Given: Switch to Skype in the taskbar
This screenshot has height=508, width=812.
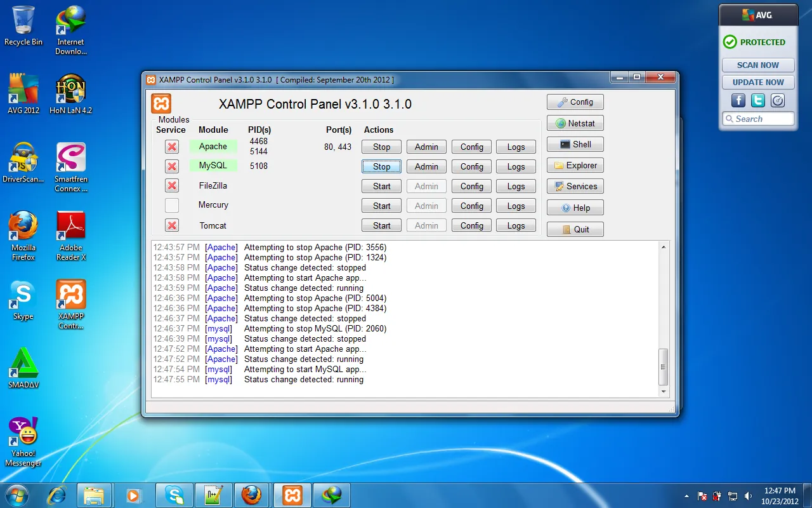Looking at the screenshot, I should tap(174, 495).
